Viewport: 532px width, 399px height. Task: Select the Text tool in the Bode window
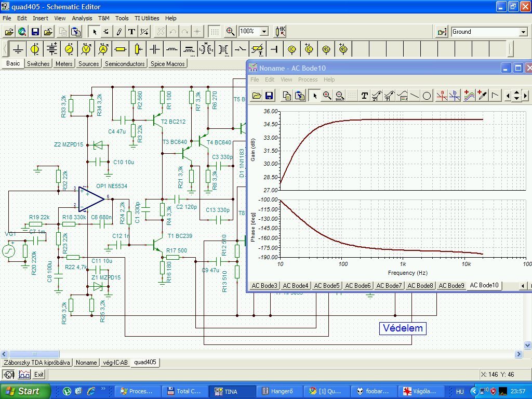tap(364, 96)
